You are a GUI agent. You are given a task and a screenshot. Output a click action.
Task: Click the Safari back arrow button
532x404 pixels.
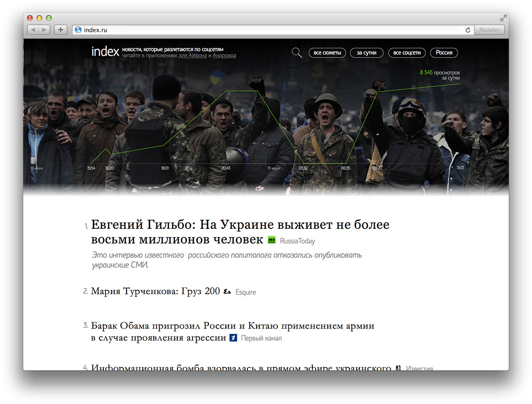[33, 30]
